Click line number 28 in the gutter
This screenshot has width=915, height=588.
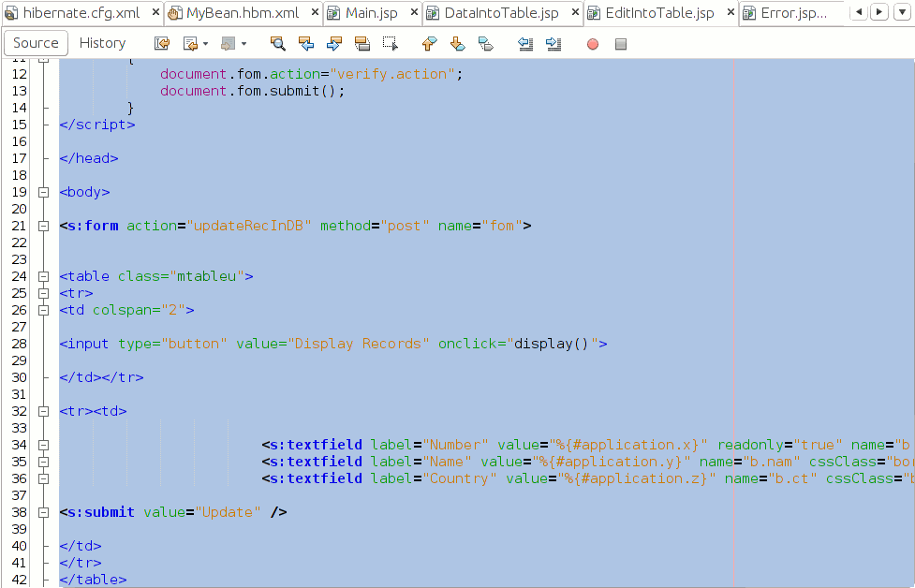[x=20, y=344]
